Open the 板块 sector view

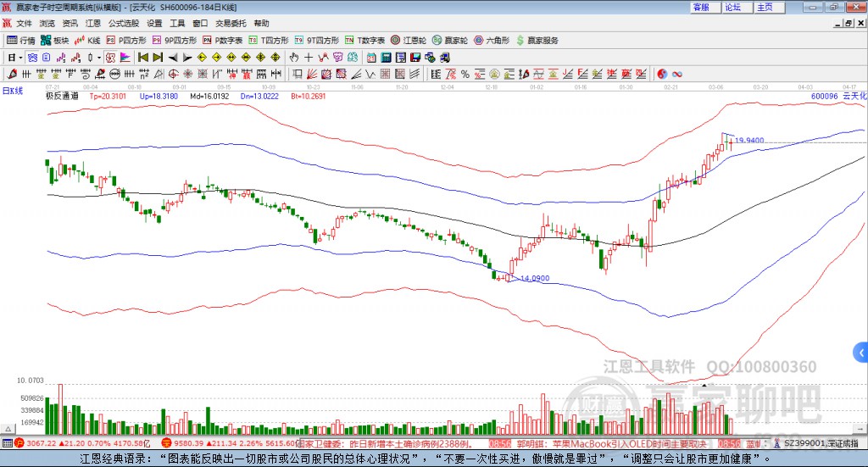click(x=54, y=41)
